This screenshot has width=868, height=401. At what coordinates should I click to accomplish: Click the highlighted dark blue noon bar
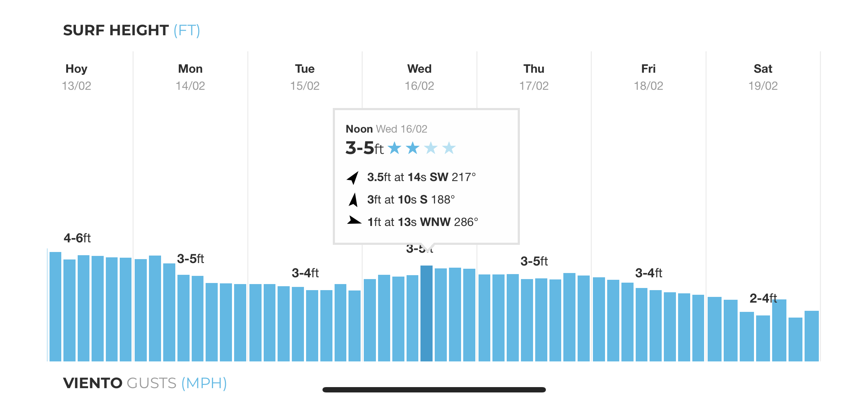(x=427, y=313)
